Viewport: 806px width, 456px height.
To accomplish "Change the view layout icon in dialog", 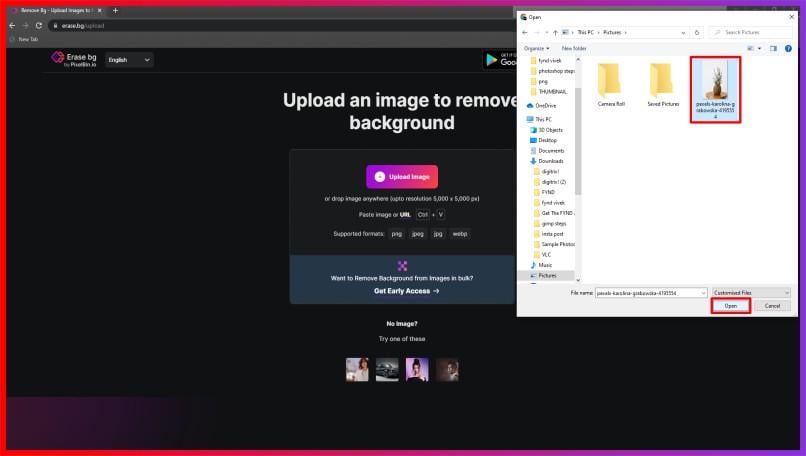I will pyautogui.click(x=750, y=48).
